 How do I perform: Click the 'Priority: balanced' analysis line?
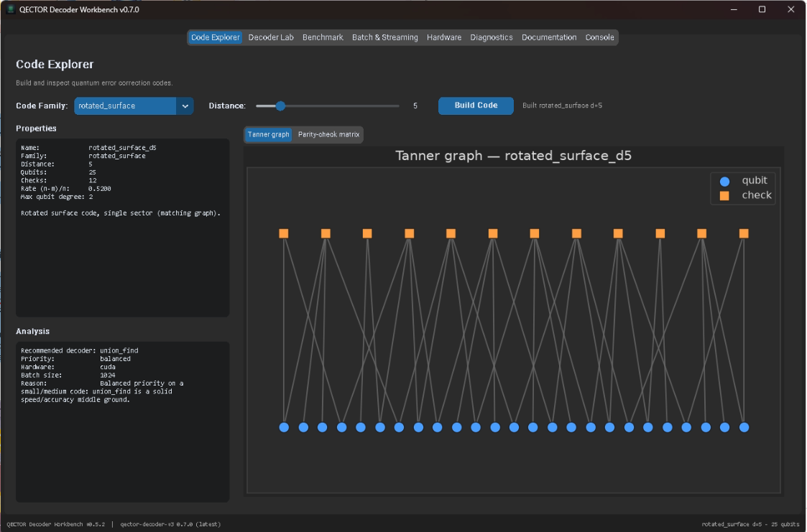pyautogui.click(x=75, y=359)
